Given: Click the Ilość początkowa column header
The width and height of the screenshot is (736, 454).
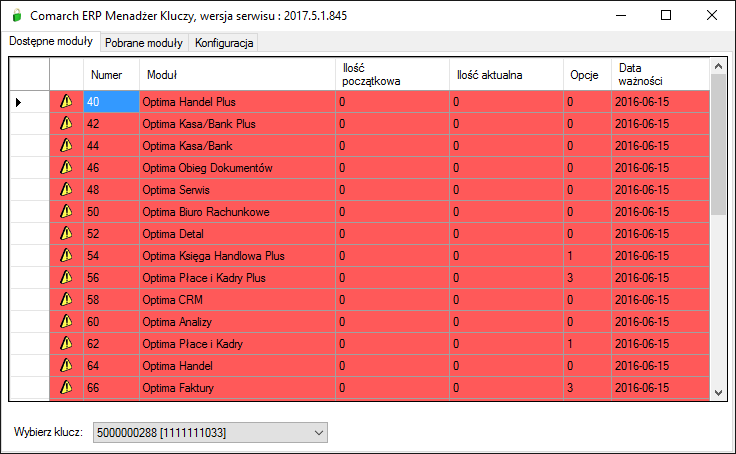Looking at the screenshot, I should pos(392,75).
